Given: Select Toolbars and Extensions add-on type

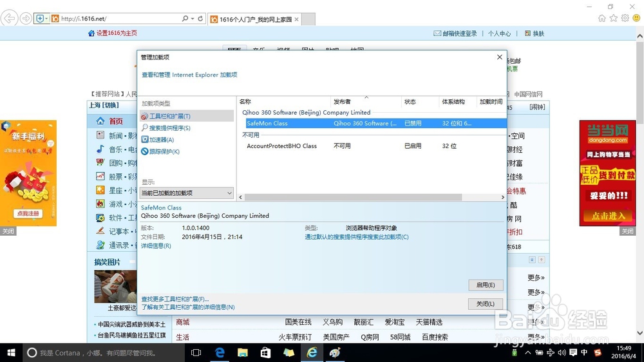Looking at the screenshot, I should tap(187, 117).
